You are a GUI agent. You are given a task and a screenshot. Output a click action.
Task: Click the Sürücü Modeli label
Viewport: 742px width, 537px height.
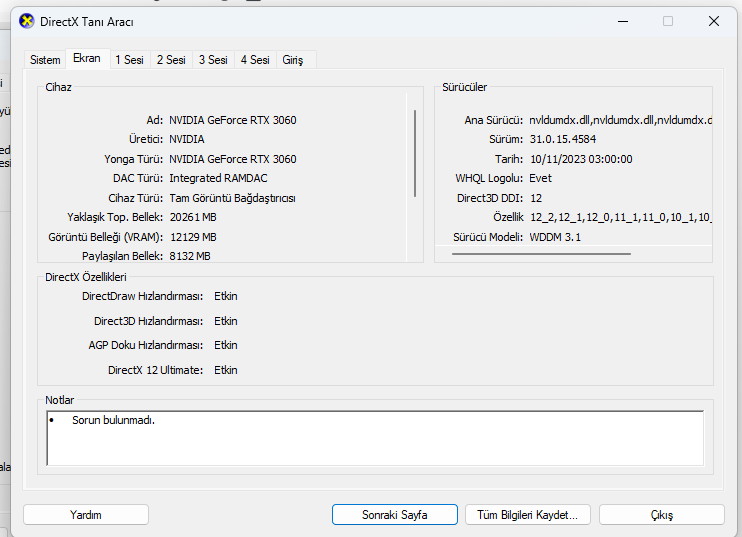pos(488,237)
